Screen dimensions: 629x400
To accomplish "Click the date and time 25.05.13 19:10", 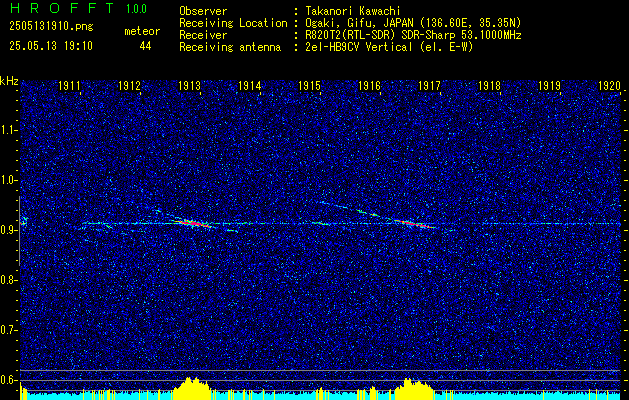I will [51, 46].
